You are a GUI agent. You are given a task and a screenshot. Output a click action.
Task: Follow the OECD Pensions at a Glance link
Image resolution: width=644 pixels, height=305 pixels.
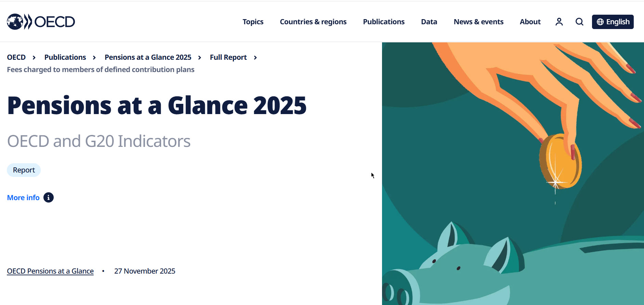[x=50, y=271]
